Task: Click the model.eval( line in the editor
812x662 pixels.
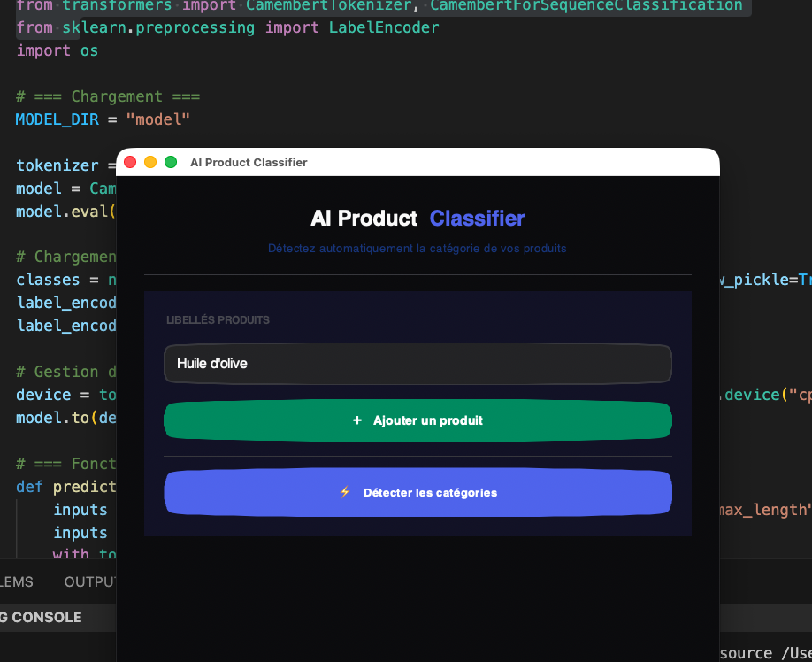Action: click(x=53, y=212)
